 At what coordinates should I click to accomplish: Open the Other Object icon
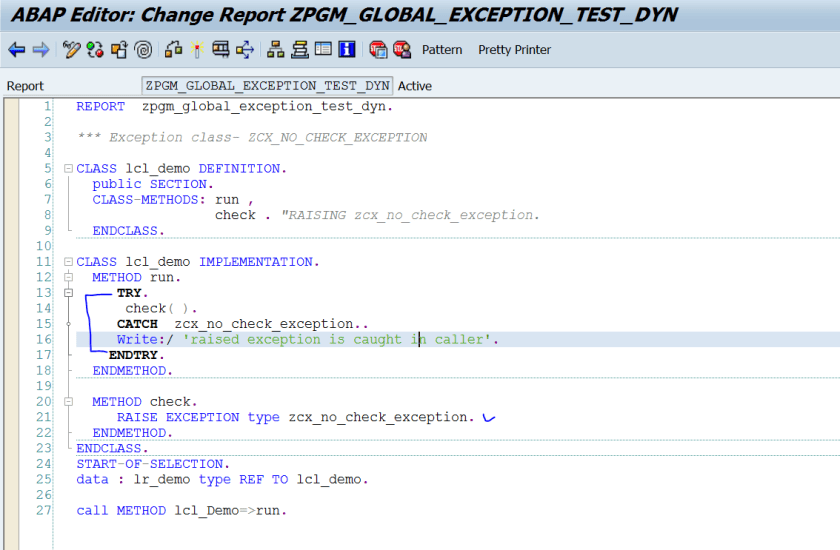coord(119,50)
